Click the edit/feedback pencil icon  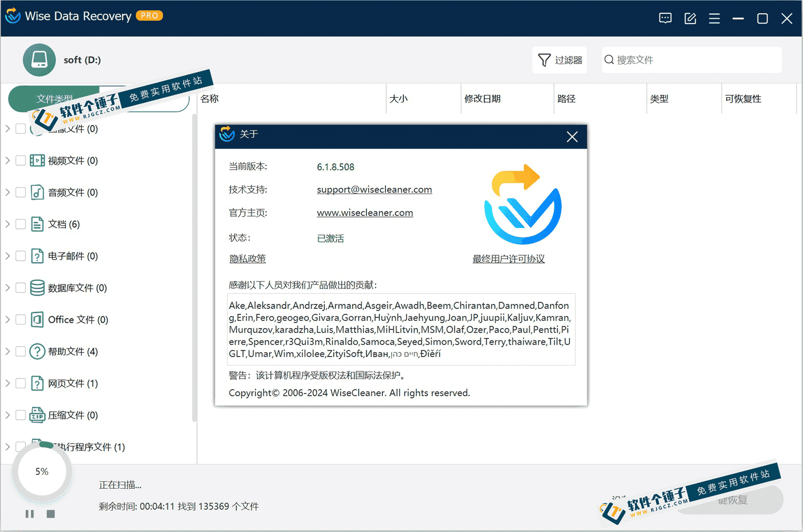pos(690,18)
